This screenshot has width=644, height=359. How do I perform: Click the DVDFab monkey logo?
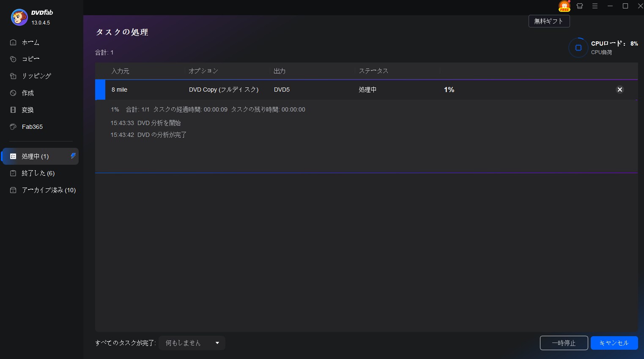(x=19, y=17)
